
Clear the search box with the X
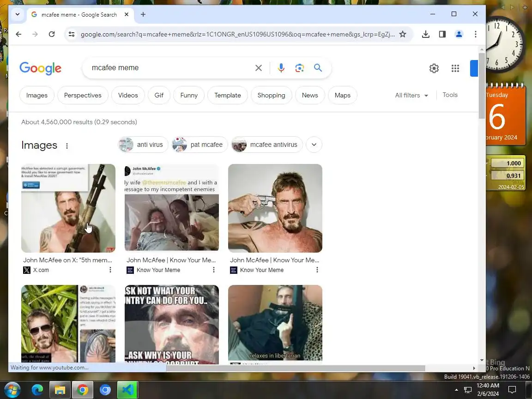[x=259, y=68]
